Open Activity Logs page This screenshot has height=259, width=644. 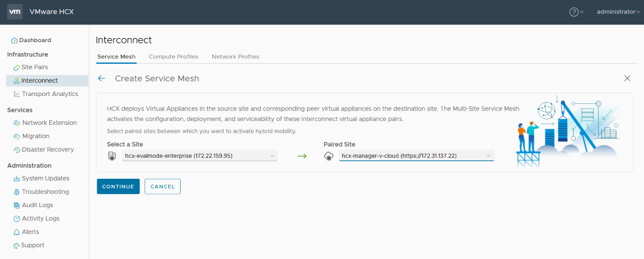point(40,219)
